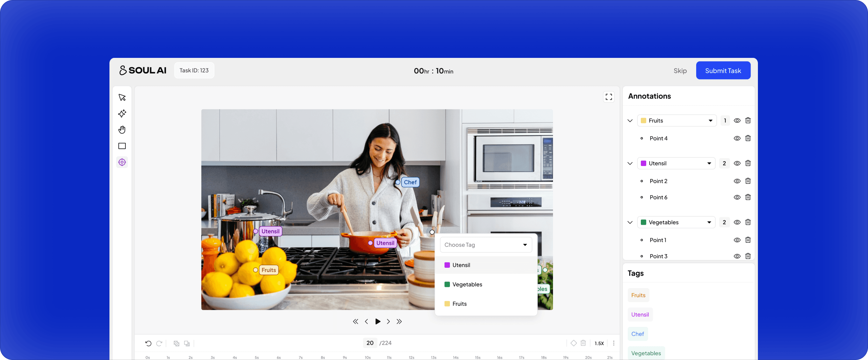Click the Submit Task button

[x=723, y=71]
